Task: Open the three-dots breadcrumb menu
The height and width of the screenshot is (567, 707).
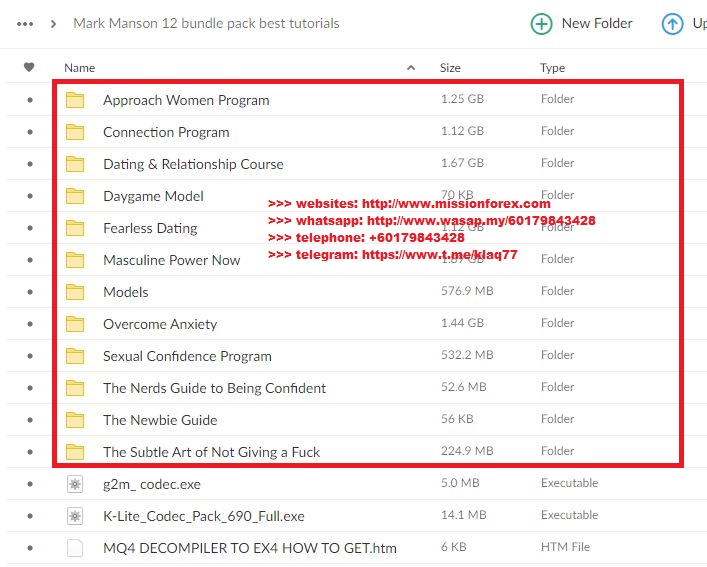Action: [25, 24]
